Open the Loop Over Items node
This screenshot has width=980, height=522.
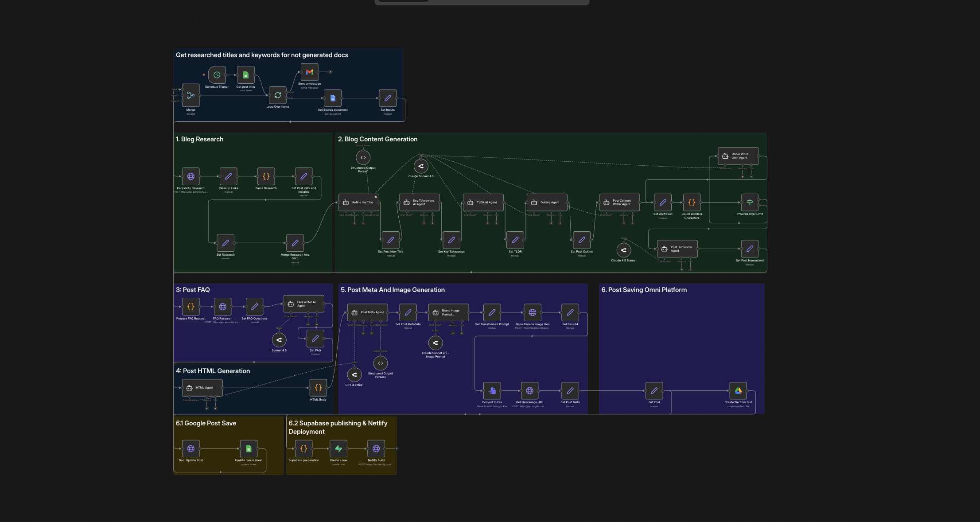277,95
